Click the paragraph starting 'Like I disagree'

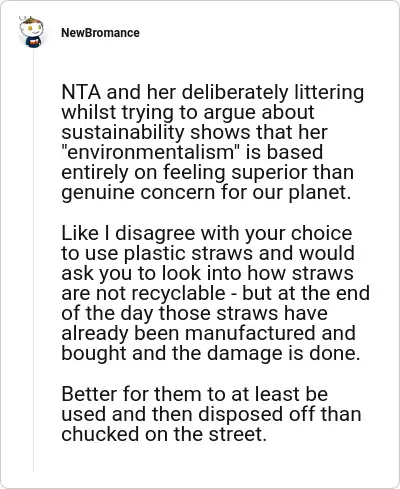215,293
